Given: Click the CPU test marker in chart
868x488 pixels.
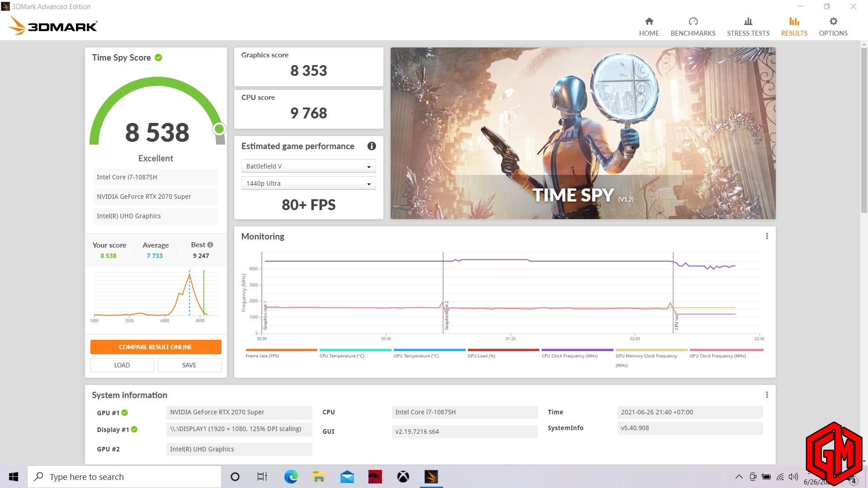Looking at the screenshot, I should [676, 322].
